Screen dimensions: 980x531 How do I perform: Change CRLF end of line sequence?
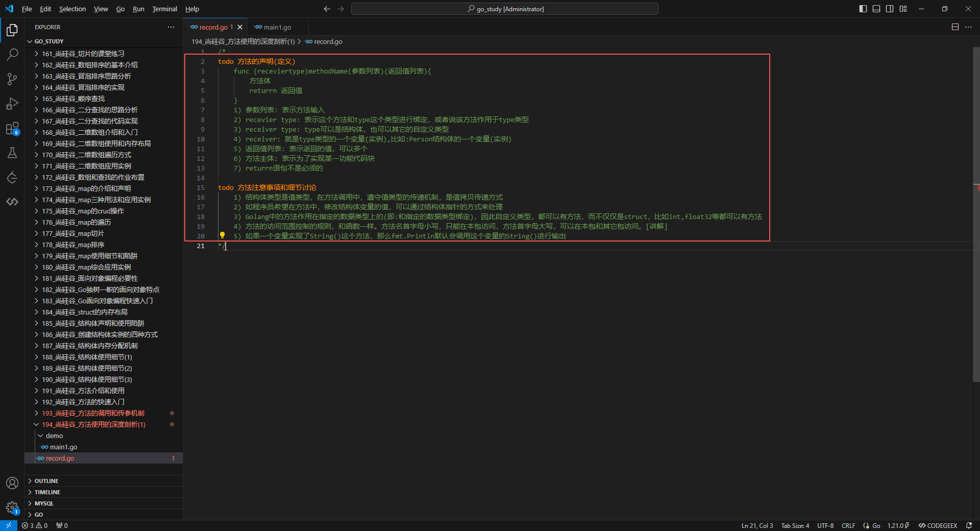tap(848, 525)
